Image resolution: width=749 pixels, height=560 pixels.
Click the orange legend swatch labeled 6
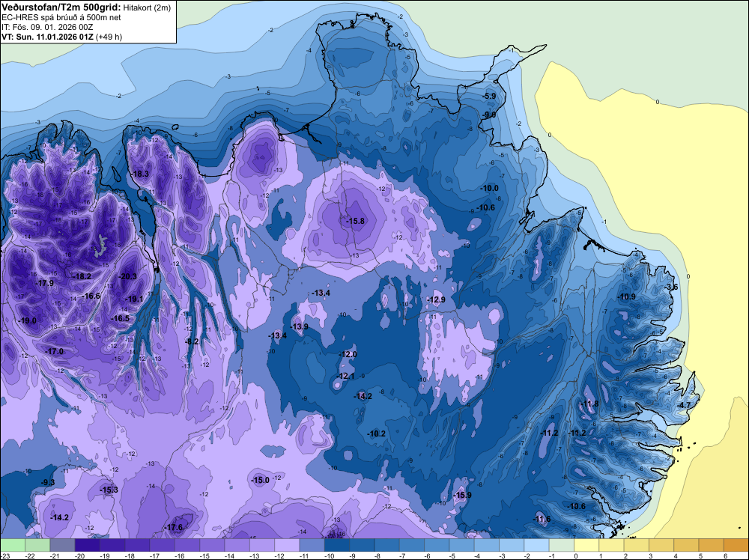coord(736,545)
